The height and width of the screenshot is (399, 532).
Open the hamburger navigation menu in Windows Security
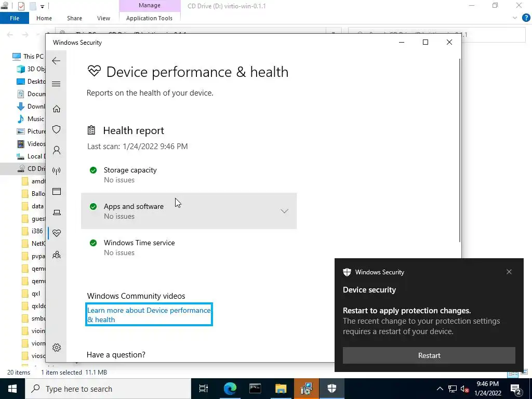[x=56, y=84]
